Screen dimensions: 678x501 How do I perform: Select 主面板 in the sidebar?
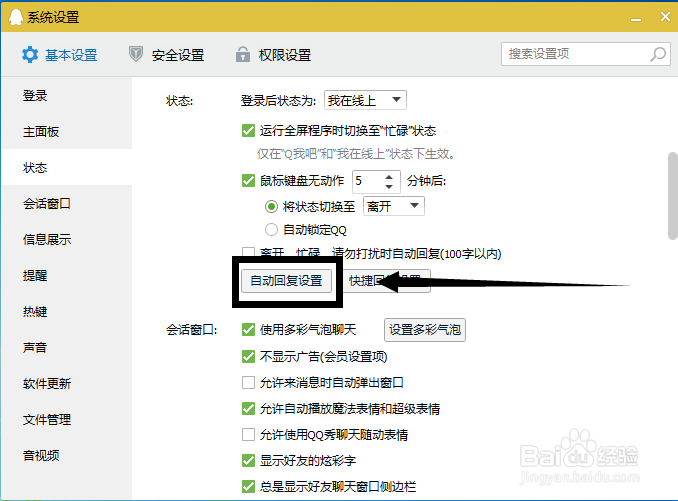point(67,131)
